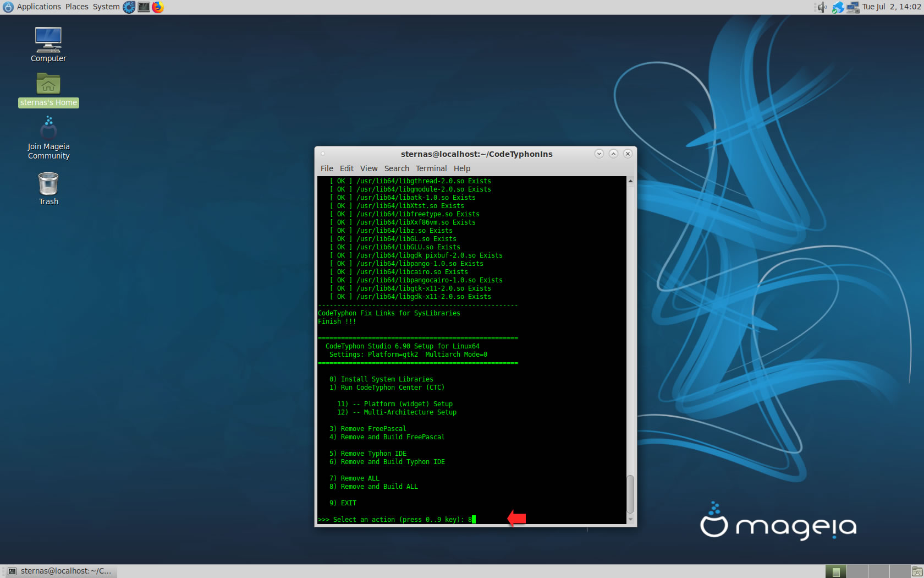Click 'Settings: Platform=gtk2 Multiarch Mode=0' line
Image resolution: width=924 pixels, height=578 pixels.
click(408, 355)
